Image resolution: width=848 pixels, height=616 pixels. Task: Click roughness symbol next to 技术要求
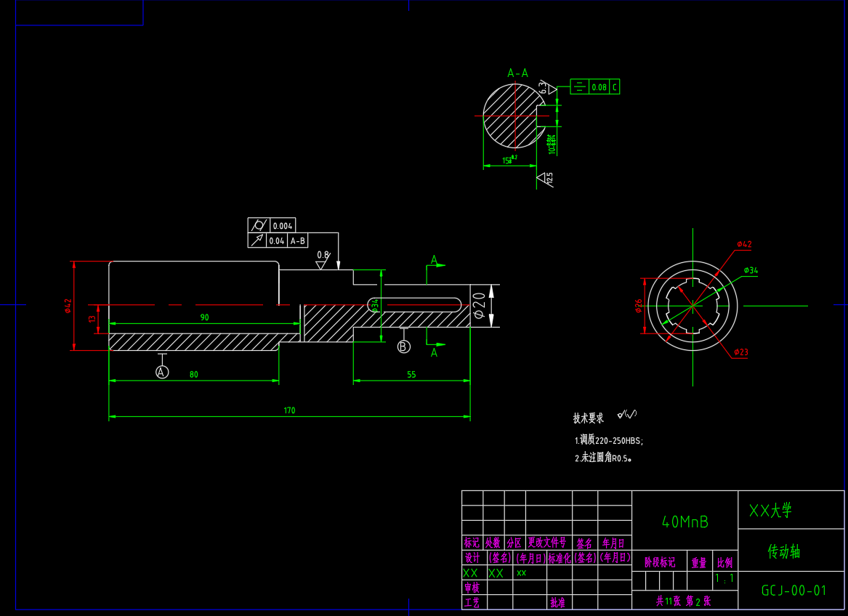[626, 415]
